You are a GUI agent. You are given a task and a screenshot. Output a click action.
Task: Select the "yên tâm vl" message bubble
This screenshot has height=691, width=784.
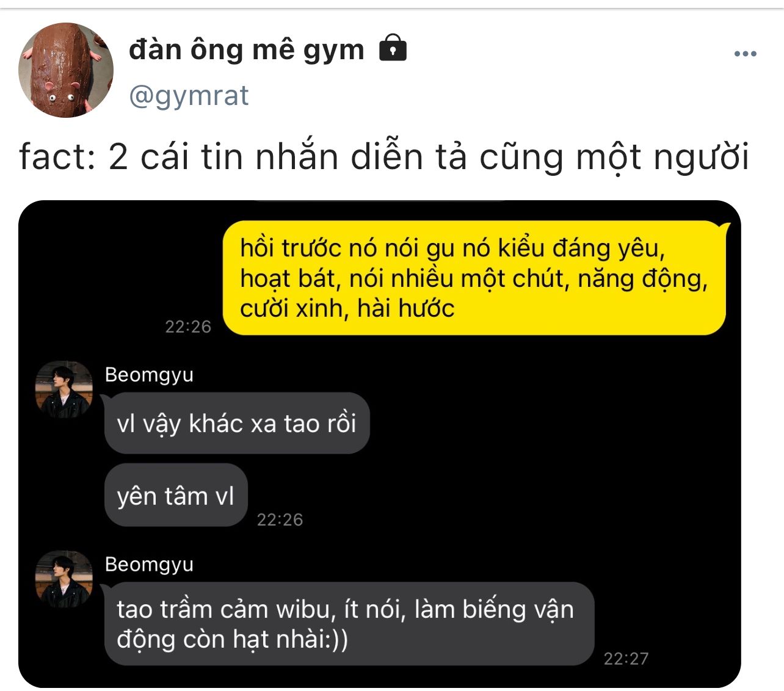click(176, 496)
